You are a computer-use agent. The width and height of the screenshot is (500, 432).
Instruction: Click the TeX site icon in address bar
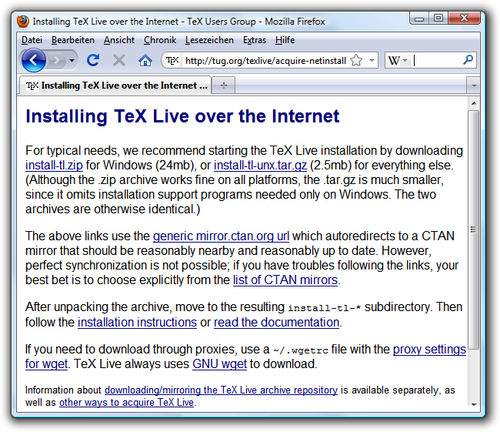point(172,60)
